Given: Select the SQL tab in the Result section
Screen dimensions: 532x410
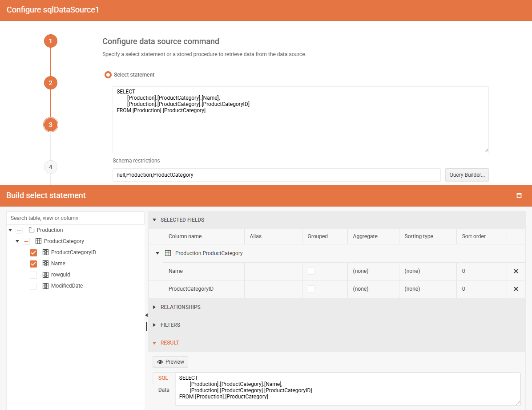Looking at the screenshot, I should coord(163,378).
